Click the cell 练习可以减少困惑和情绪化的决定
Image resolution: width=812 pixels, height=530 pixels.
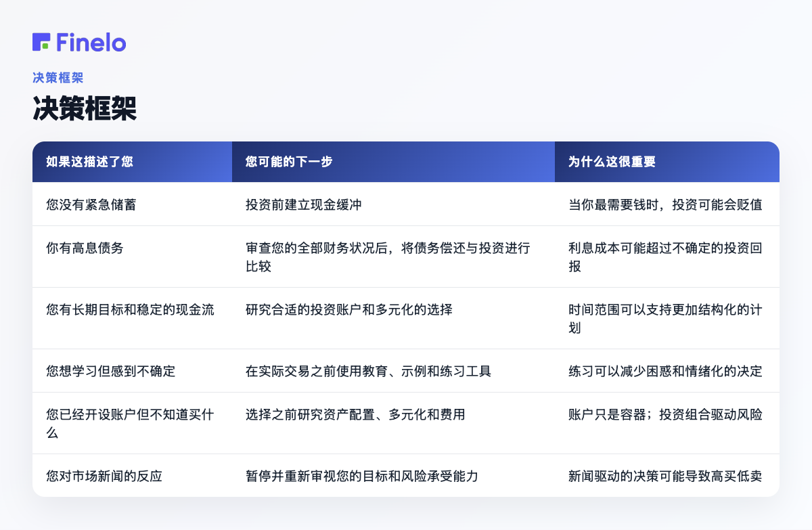point(667,371)
